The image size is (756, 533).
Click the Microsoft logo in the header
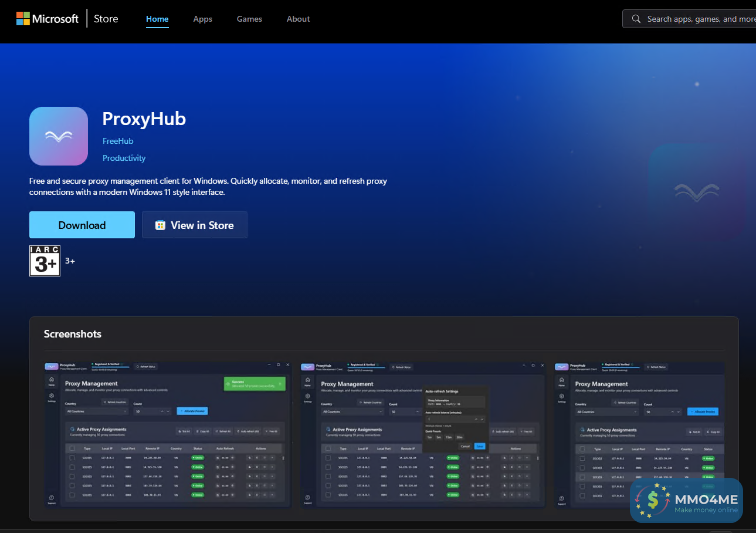click(47, 19)
